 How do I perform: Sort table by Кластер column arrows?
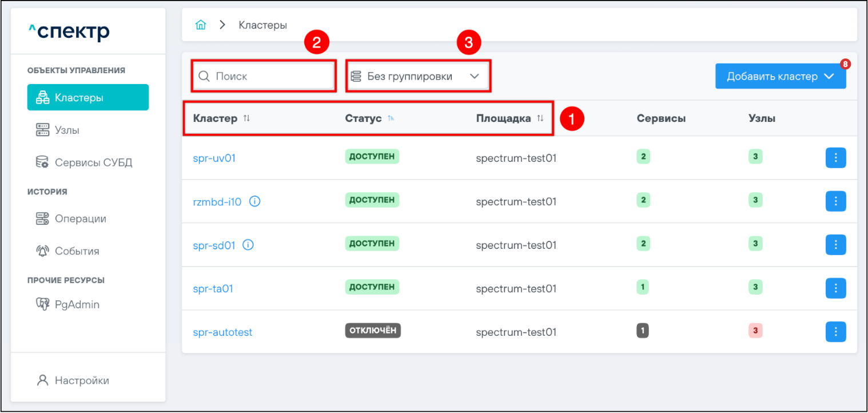pos(246,118)
